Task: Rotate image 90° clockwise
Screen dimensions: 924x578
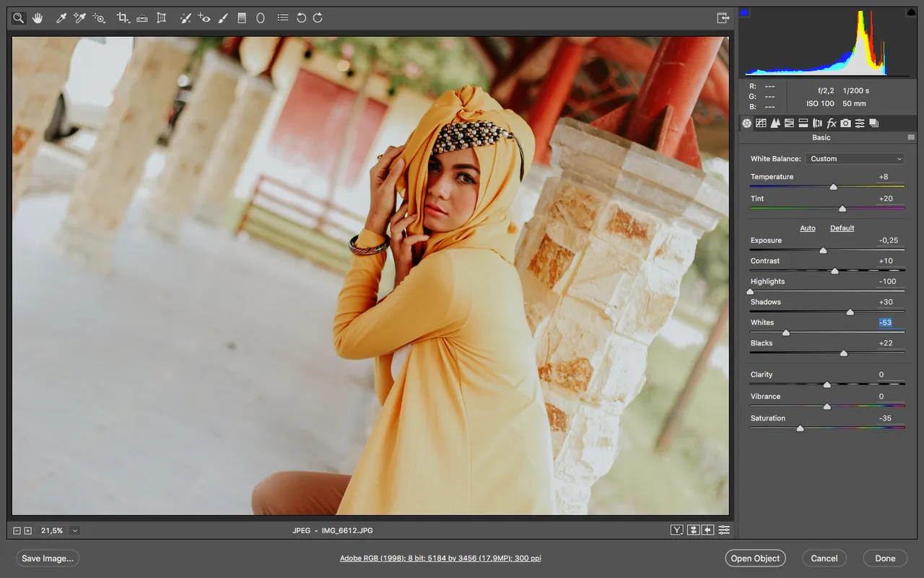Action: (318, 17)
